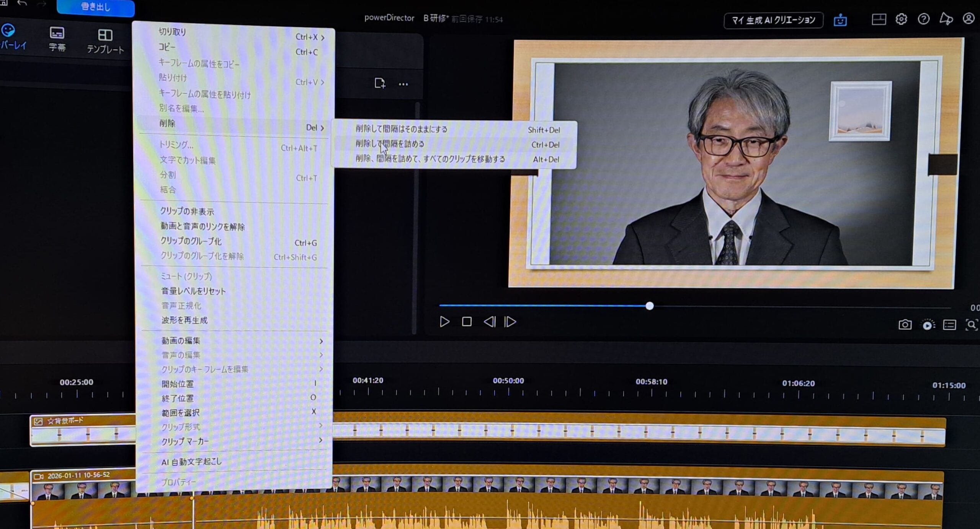The width and height of the screenshot is (980, 529).
Task: Select 削除して間隔を詰める option
Action: click(390, 144)
